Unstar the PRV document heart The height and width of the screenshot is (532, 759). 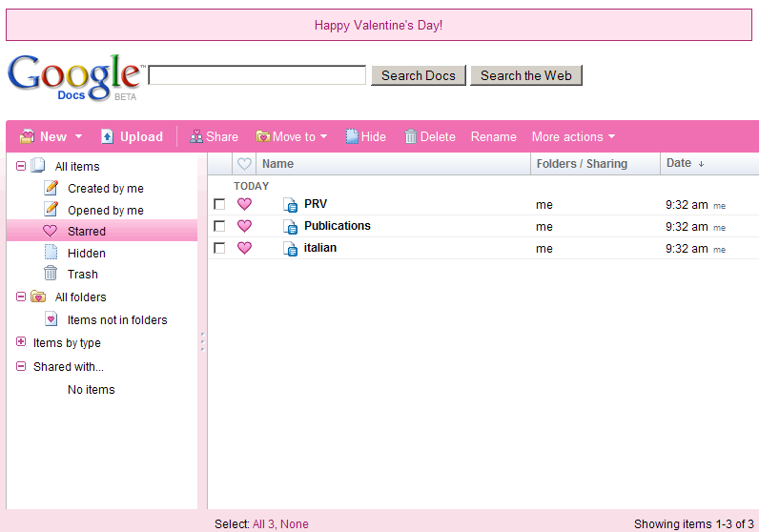pyautogui.click(x=244, y=204)
